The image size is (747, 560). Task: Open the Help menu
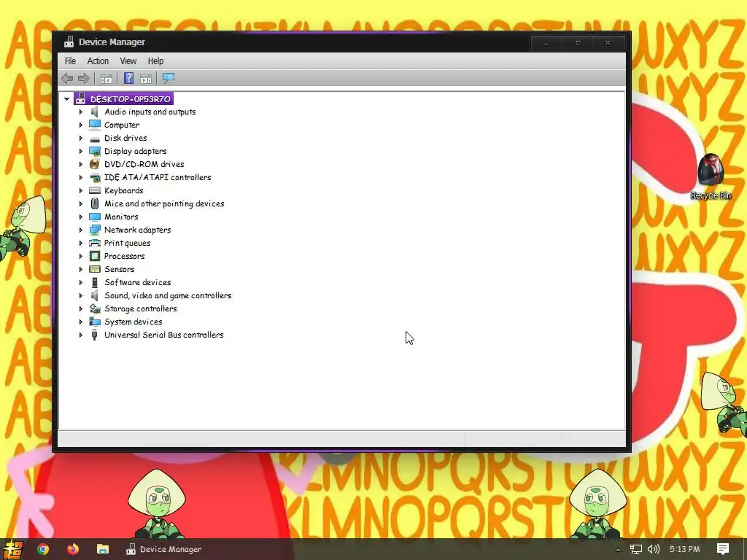[155, 61]
